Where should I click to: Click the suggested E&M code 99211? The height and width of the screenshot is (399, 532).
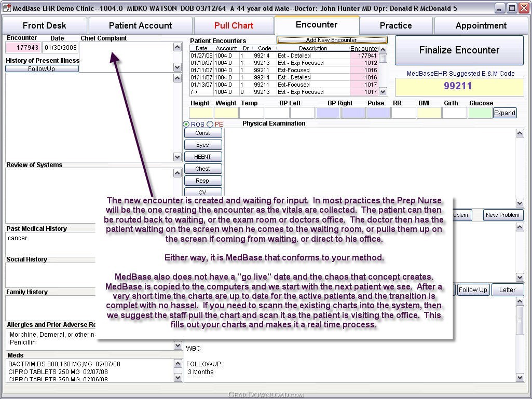[459, 86]
